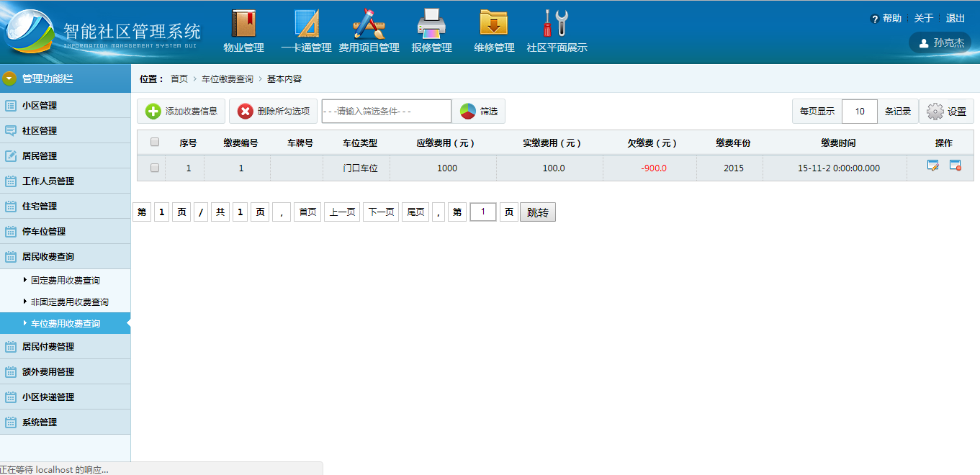Click the green plus add icon
The image size is (980, 475).
click(x=153, y=112)
